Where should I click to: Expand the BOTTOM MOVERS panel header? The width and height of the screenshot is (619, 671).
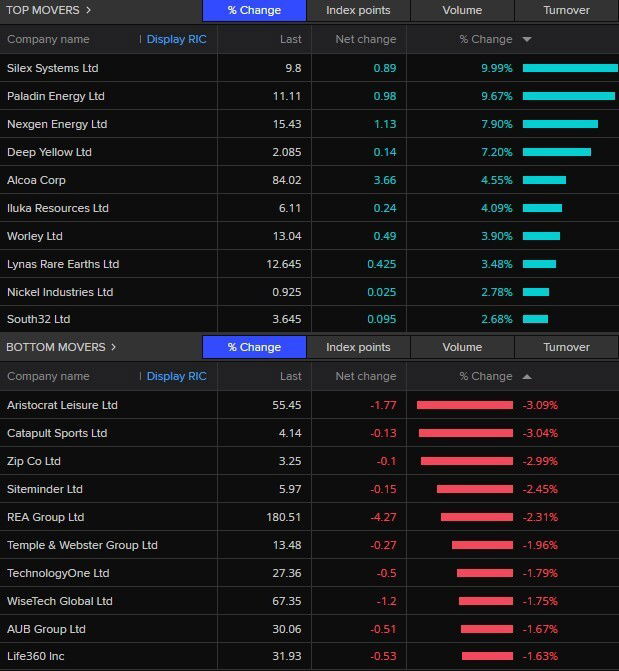point(61,347)
